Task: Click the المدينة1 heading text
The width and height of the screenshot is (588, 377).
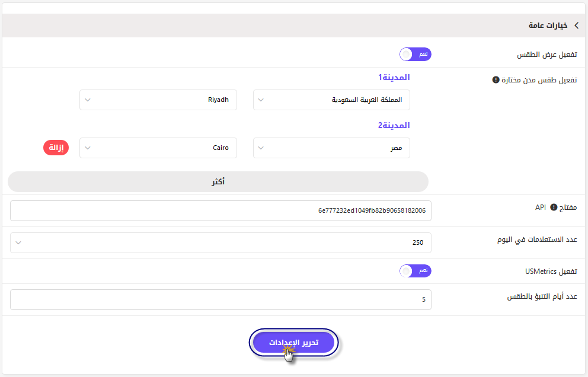Action: [394, 77]
